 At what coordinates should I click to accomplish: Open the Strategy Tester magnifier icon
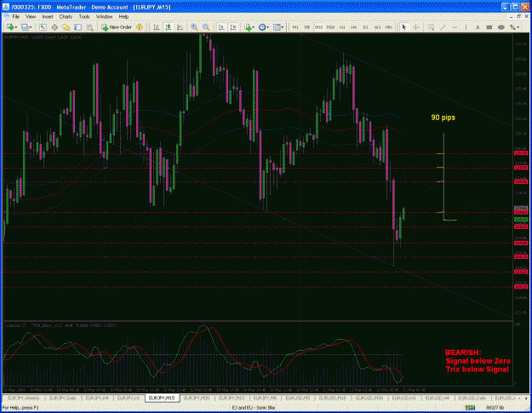89,27
